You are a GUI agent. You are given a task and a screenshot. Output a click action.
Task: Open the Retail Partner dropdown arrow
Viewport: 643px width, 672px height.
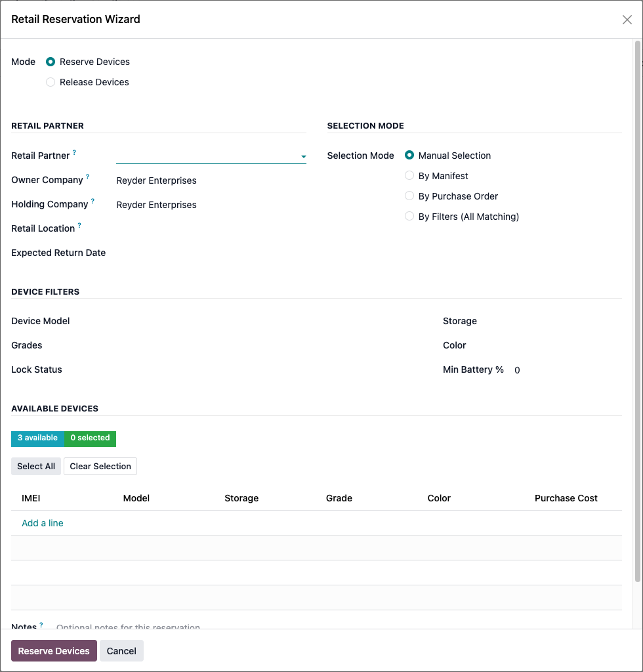[303, 156]
